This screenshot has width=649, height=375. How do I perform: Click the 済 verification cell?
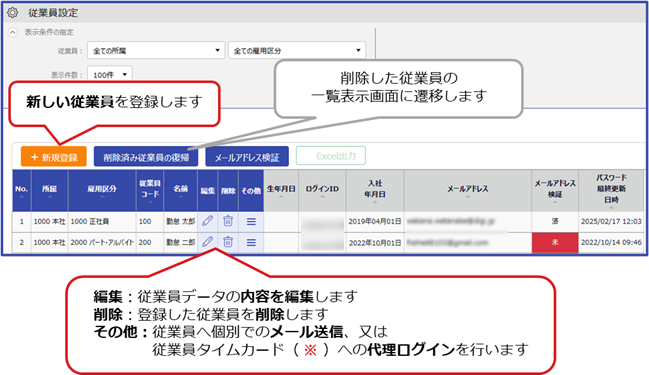555,221
